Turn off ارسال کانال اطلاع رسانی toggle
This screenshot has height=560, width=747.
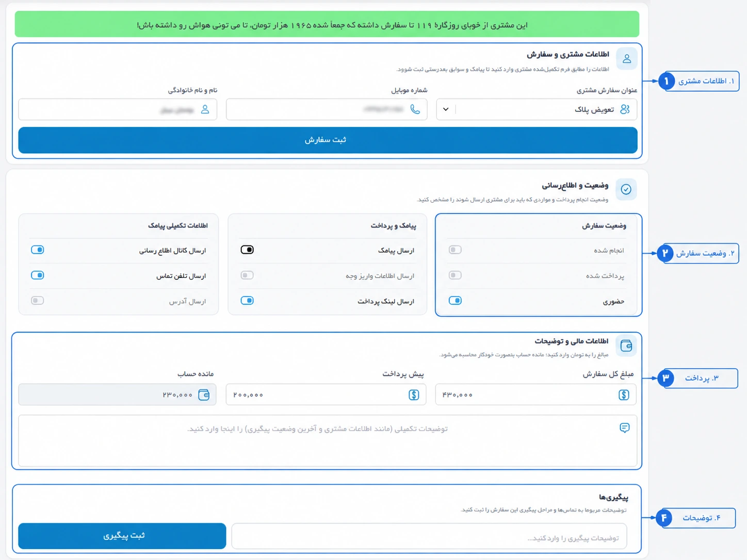click(38, 250)
